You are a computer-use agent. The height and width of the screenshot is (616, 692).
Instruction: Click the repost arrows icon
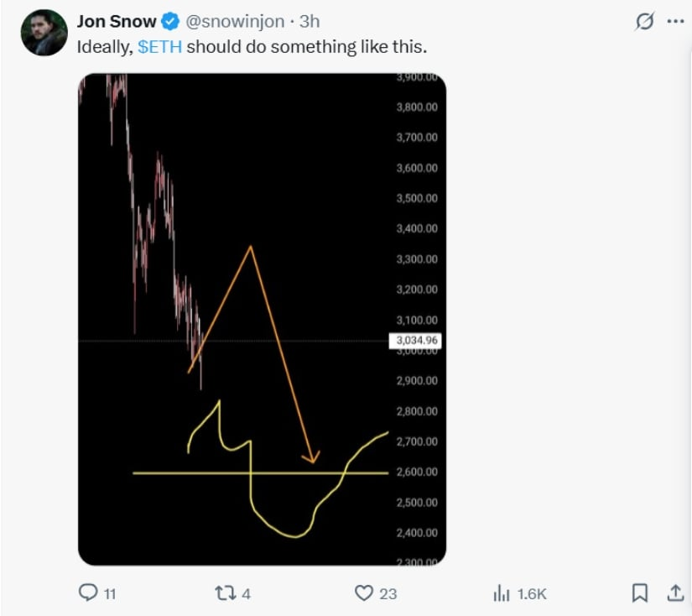[x=224, y=593]
